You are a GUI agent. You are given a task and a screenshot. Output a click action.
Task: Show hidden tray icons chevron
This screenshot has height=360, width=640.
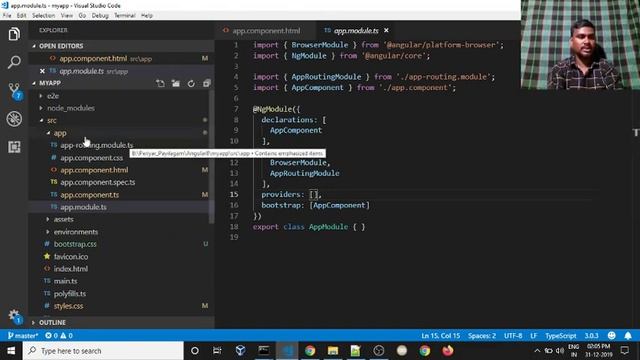537,351
